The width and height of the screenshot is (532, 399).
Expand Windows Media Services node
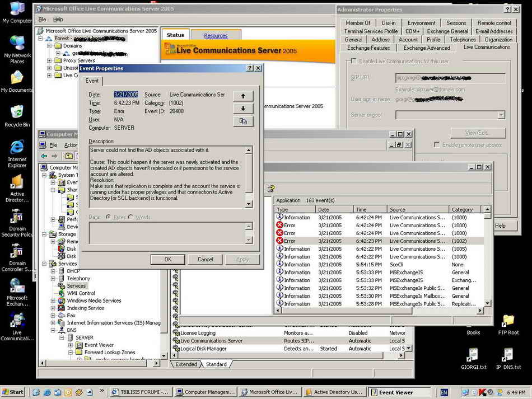pos(53,301)
